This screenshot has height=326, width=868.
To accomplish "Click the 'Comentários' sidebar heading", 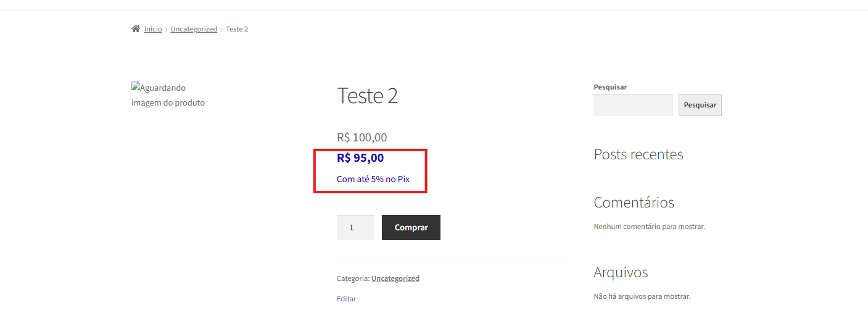I will point(634,203).
